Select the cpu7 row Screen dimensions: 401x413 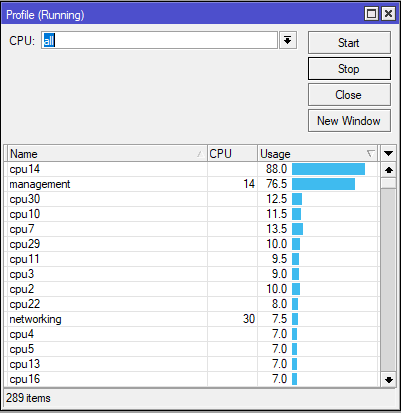click(x=192, y=229)
